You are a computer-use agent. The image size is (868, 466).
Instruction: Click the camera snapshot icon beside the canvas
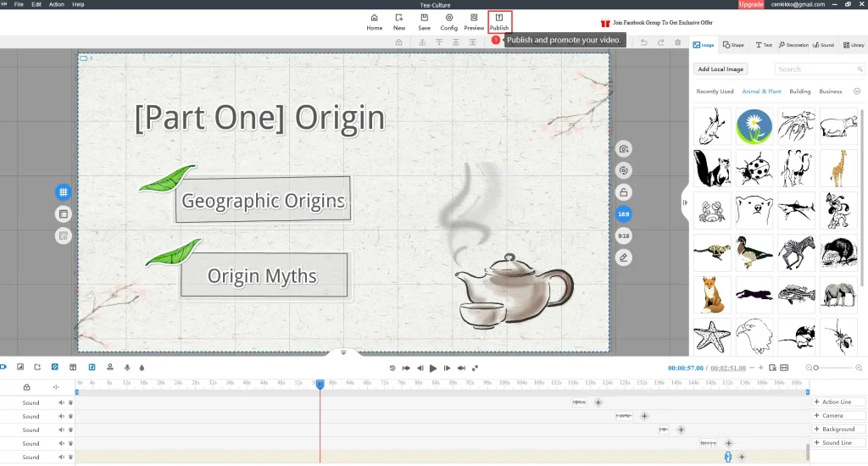point(624,149)
